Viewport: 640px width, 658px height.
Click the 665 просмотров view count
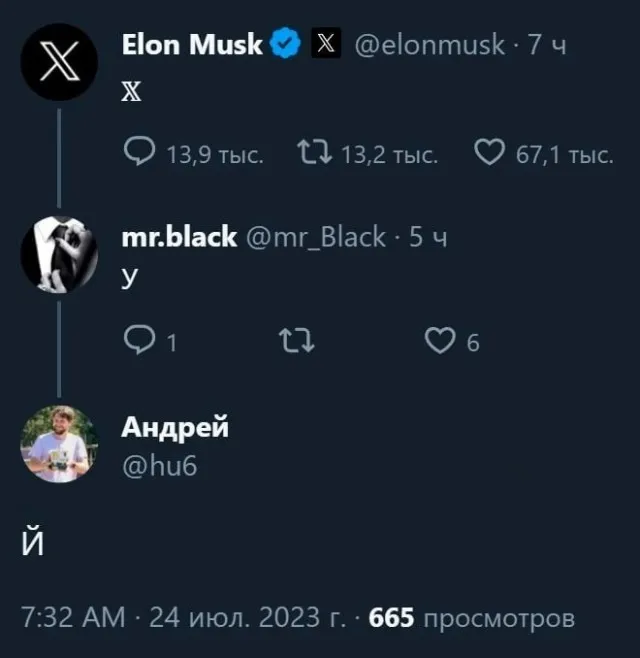472,617
